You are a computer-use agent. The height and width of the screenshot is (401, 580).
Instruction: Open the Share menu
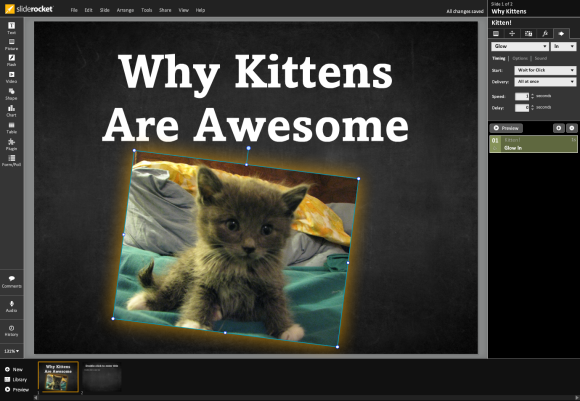pos(165,10)
